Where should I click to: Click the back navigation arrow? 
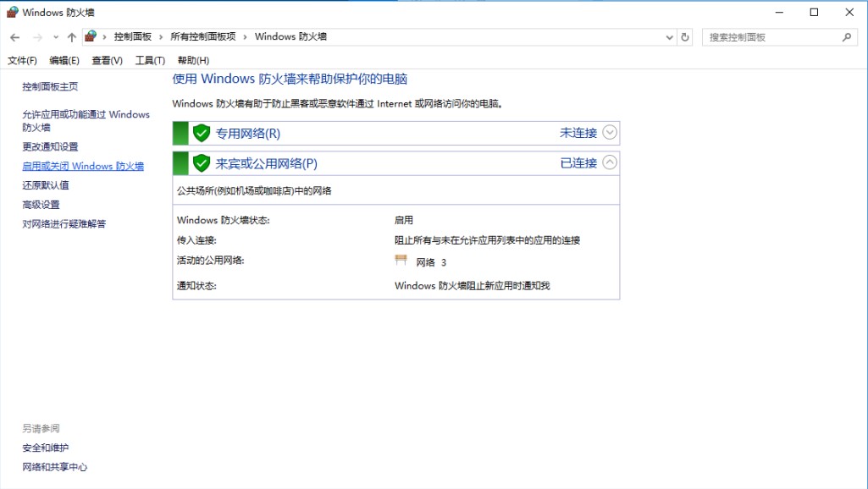pos(15,37)
